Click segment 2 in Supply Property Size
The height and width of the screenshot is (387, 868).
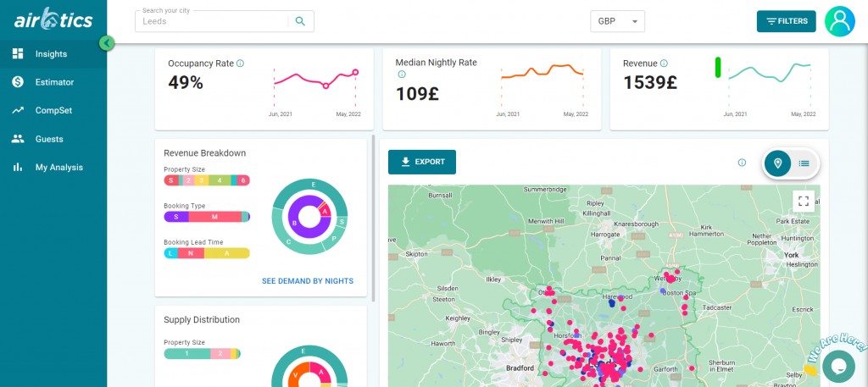tap(220, 354)
